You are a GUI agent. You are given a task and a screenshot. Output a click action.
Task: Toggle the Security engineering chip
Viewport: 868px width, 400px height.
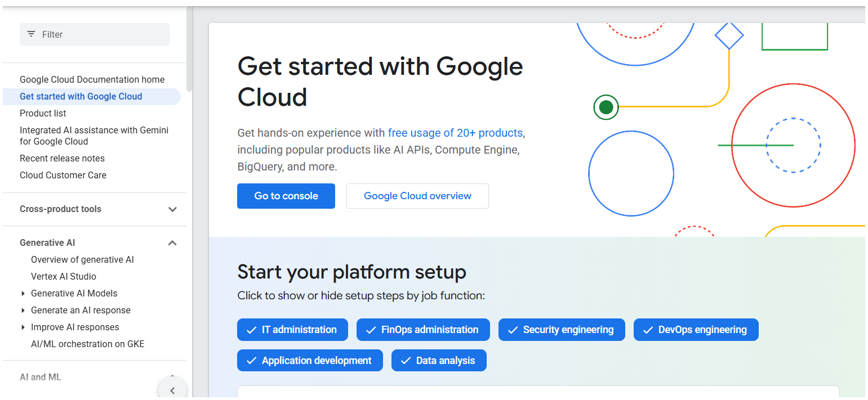[x=562, y=330]
